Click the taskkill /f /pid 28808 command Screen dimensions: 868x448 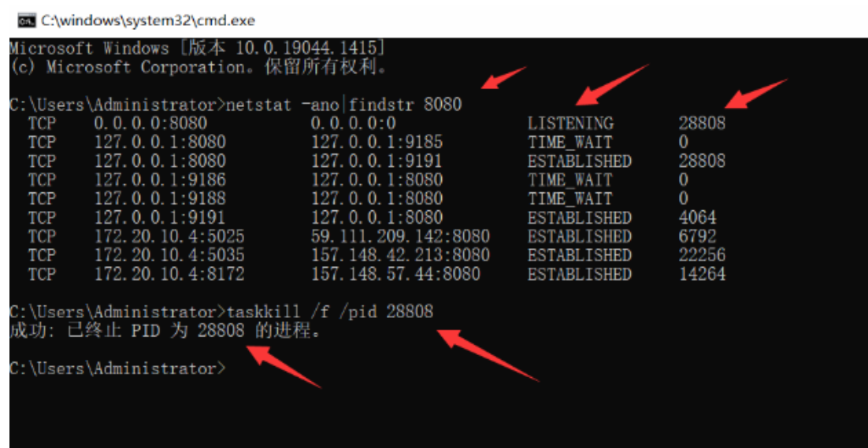click(329, 312)
